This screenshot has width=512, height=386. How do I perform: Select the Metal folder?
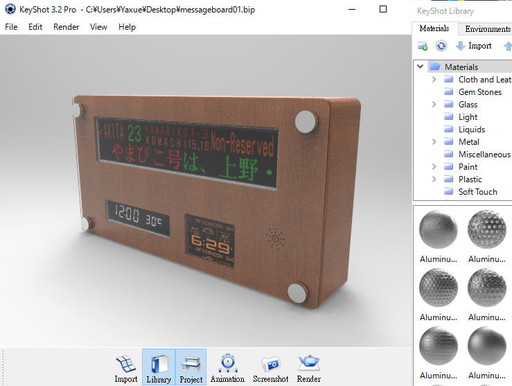(462, 142)
